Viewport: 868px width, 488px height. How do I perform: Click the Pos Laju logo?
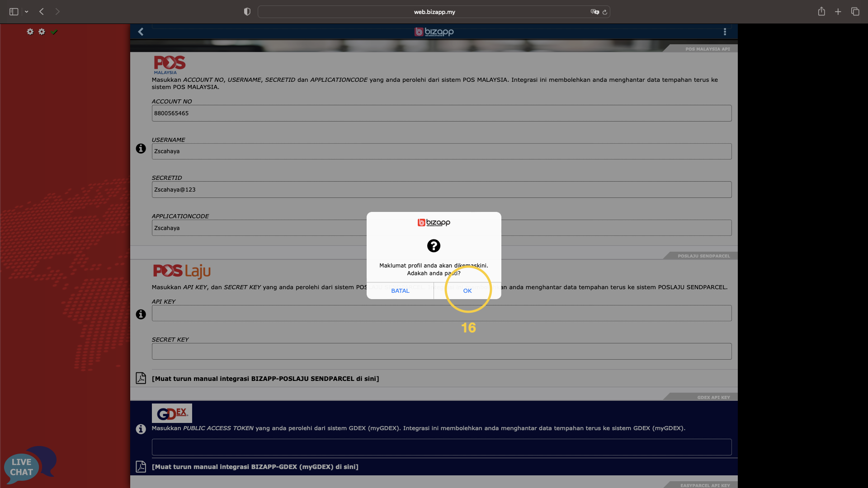click(x=182, y=271)
